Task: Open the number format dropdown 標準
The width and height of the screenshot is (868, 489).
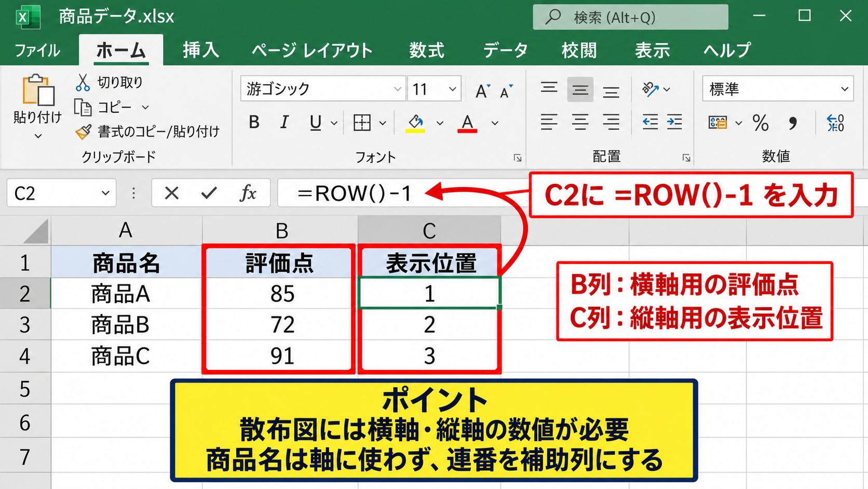Action: [x=845, y=89]
